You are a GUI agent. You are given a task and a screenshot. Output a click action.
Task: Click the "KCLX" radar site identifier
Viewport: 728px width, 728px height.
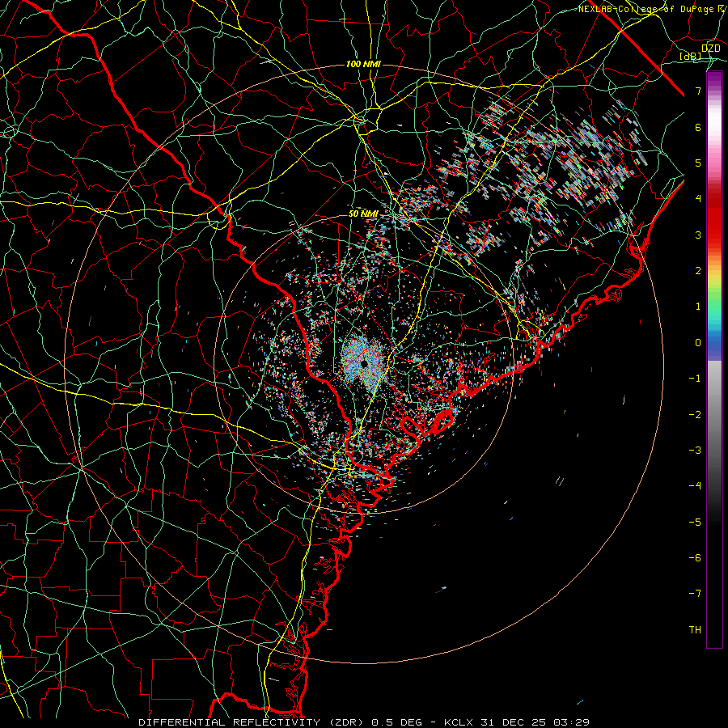458,722
